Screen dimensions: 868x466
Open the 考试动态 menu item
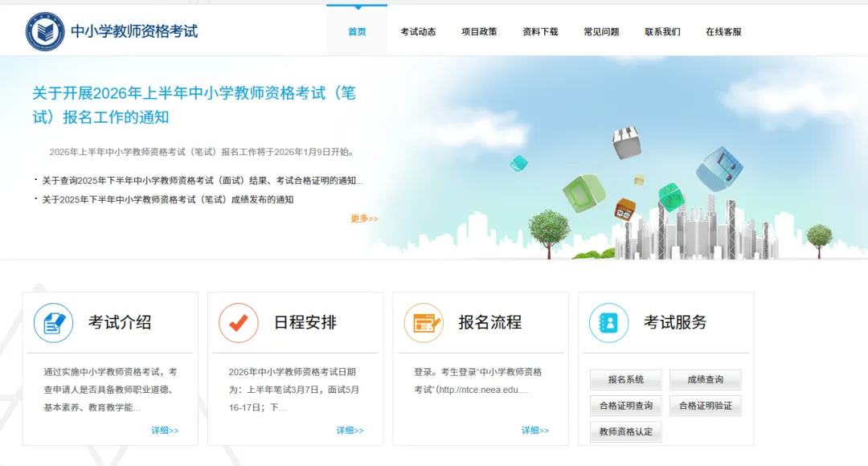tap(418, 31)
